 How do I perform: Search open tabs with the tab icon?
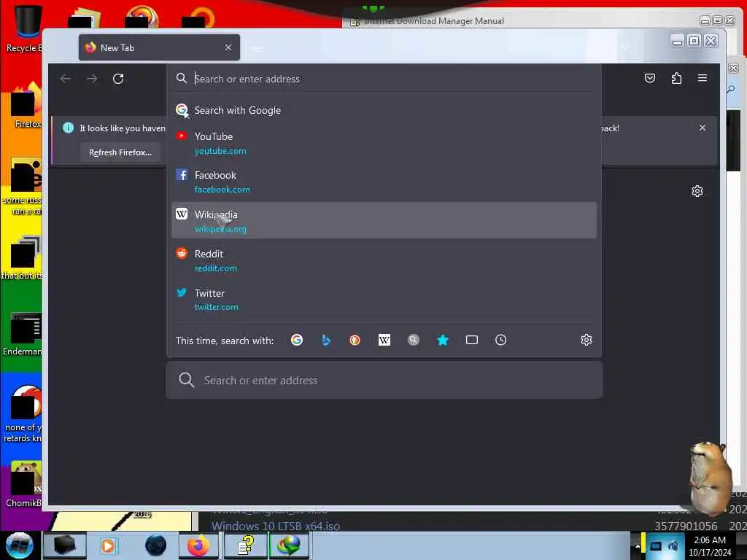pos(472,340)
